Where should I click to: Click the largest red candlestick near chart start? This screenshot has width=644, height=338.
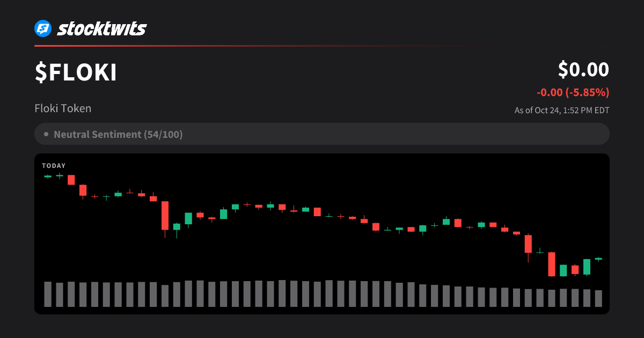(x=165, y=216)
